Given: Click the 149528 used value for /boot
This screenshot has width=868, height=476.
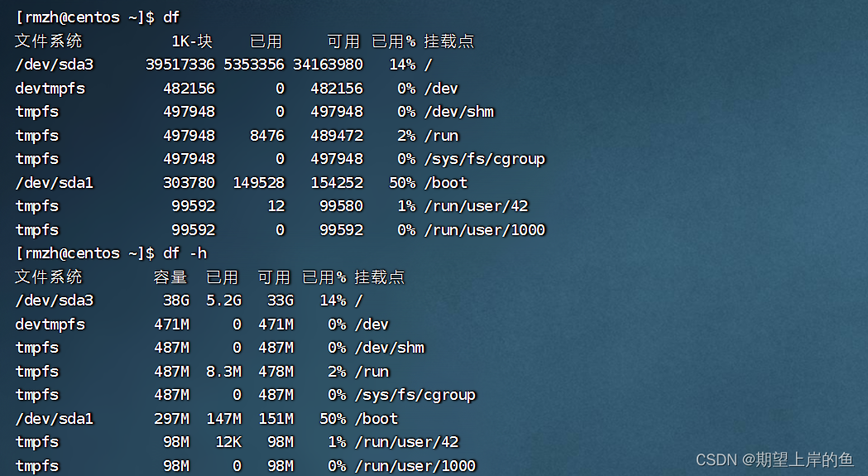Looking at the screenshot, I should tap(257, 183).
